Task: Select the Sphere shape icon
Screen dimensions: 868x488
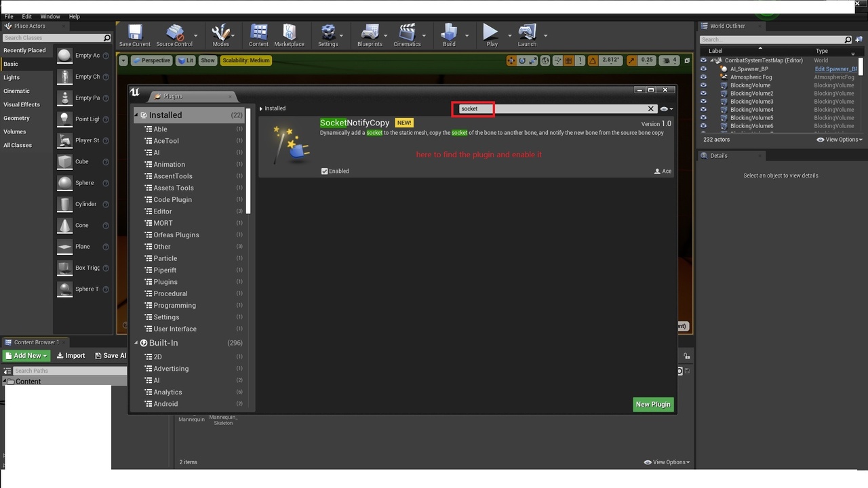Action: (x=64, y=183)
